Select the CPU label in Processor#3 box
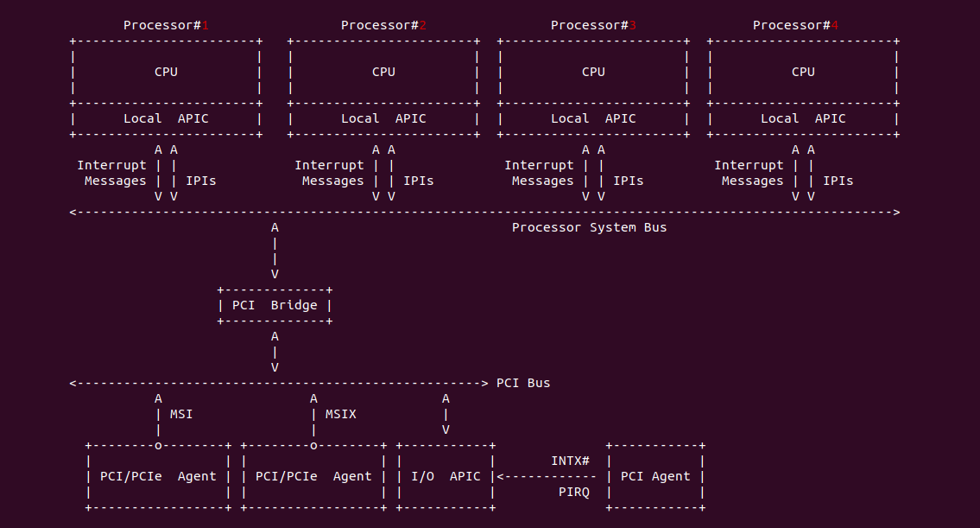 [x=593, y=72]
